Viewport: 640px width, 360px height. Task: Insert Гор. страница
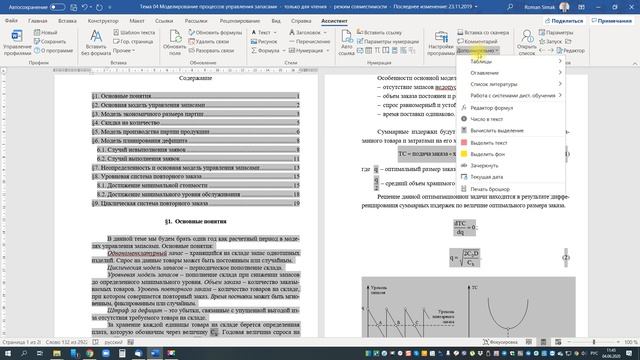click(133, 41)
